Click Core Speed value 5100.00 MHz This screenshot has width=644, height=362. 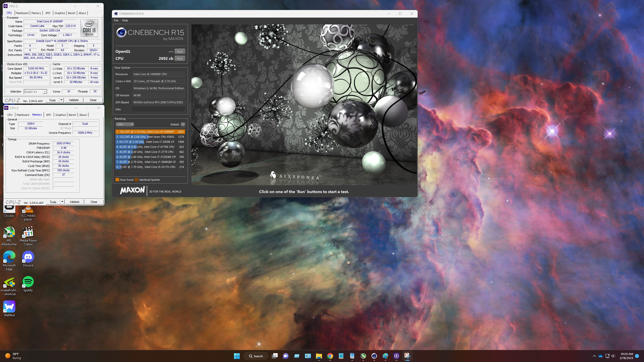point(36,68)
